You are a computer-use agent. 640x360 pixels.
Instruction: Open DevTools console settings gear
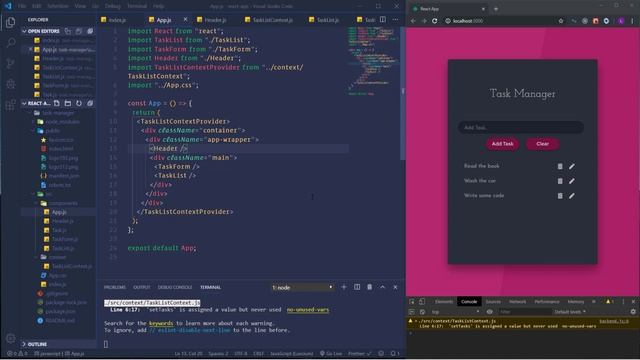[x=633, y=312]
